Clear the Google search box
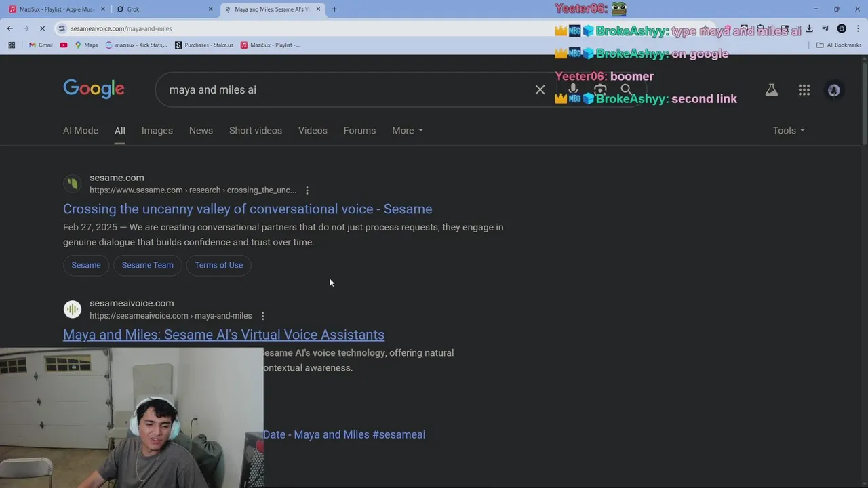 point(540,89)
